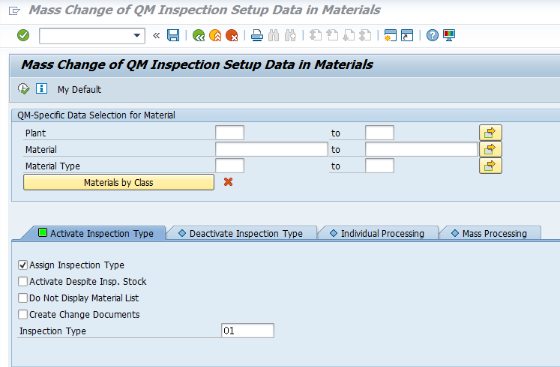560x367 pixels.
Task: Click the Save diskette icon
Action: click(x=173, y=35)
